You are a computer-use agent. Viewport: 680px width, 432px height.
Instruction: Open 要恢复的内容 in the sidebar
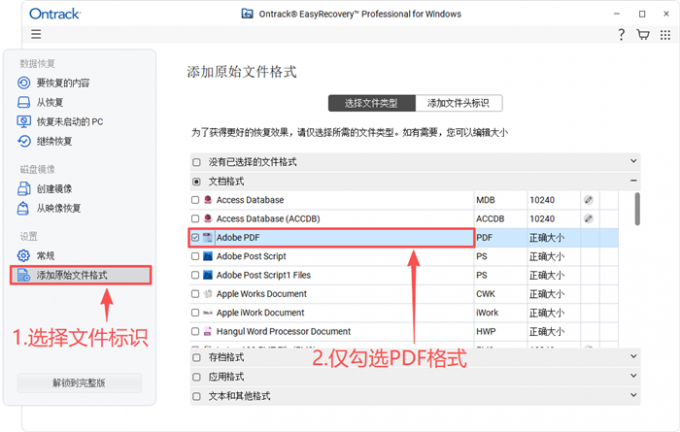[63, 82]
